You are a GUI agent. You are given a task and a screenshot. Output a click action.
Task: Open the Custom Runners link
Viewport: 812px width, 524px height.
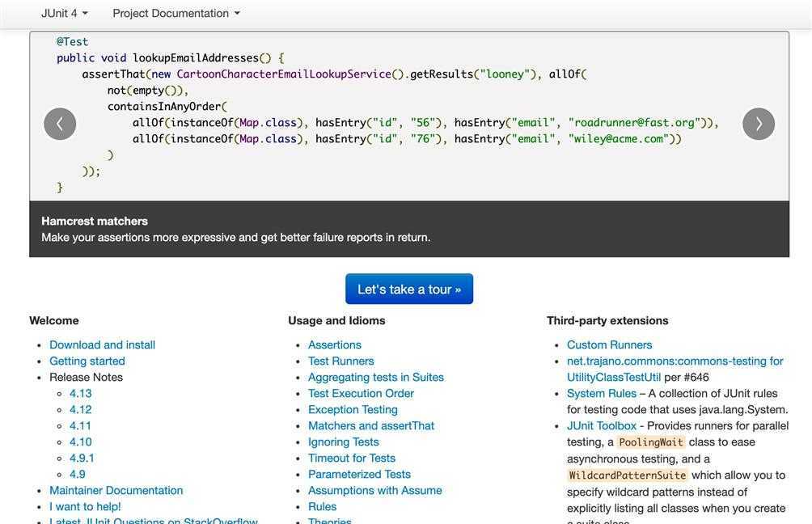(609, 344)
